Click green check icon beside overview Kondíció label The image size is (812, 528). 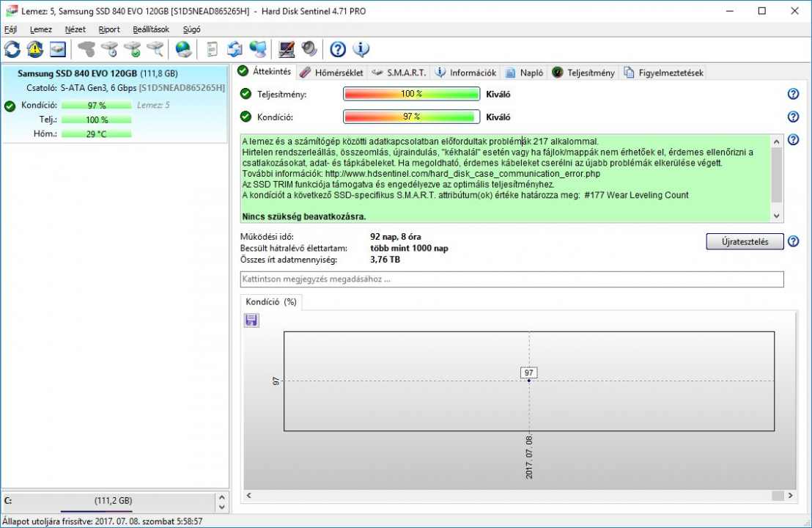click(x=246, y=117)
